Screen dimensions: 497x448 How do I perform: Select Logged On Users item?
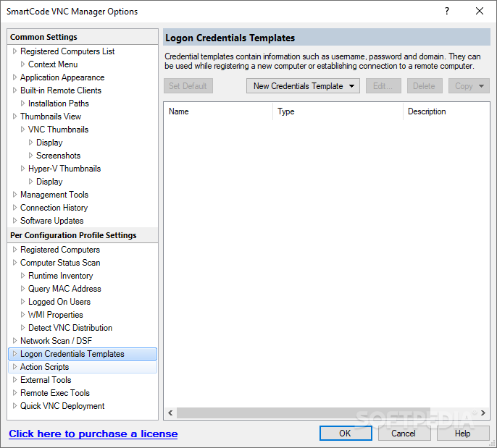pyautogui.click(x=59, y=301)
